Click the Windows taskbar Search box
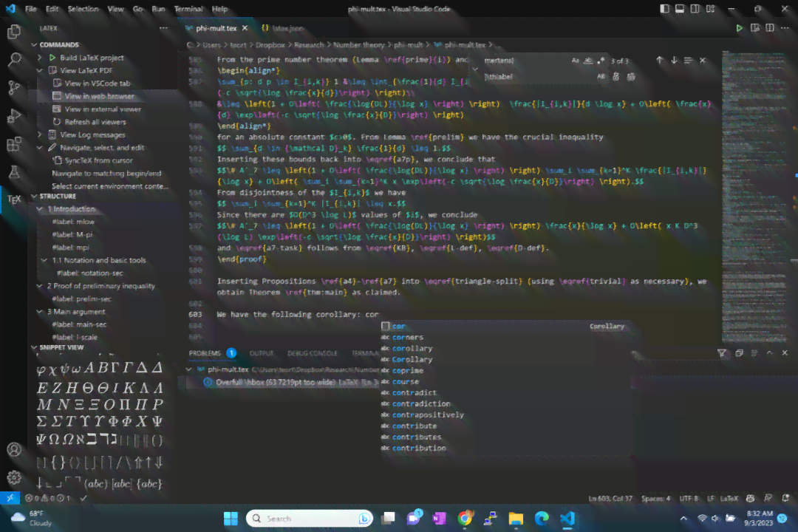 [310, 518]
